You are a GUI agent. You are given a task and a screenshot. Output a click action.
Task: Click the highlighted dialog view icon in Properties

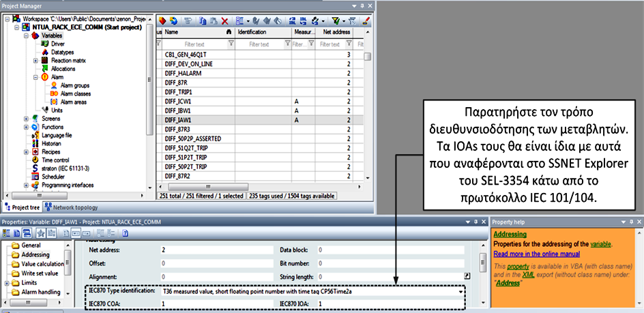point(27,233)
